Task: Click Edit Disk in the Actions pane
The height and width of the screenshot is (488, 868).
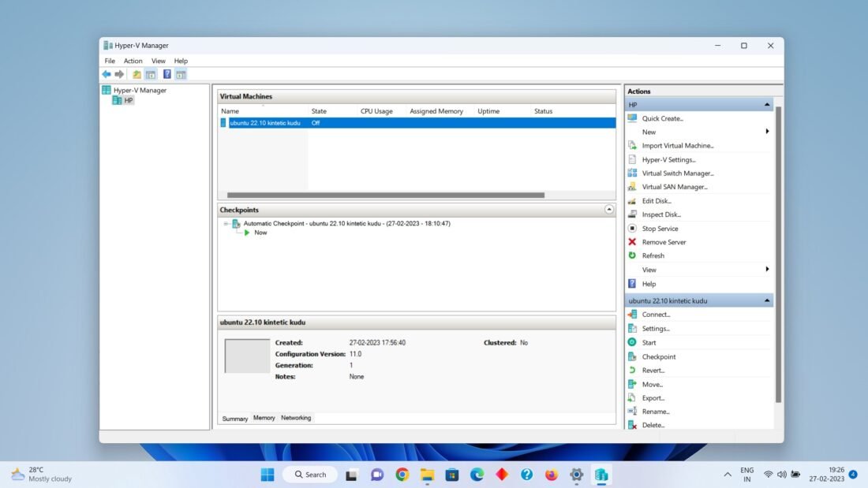Action: [x=657, y=200]
